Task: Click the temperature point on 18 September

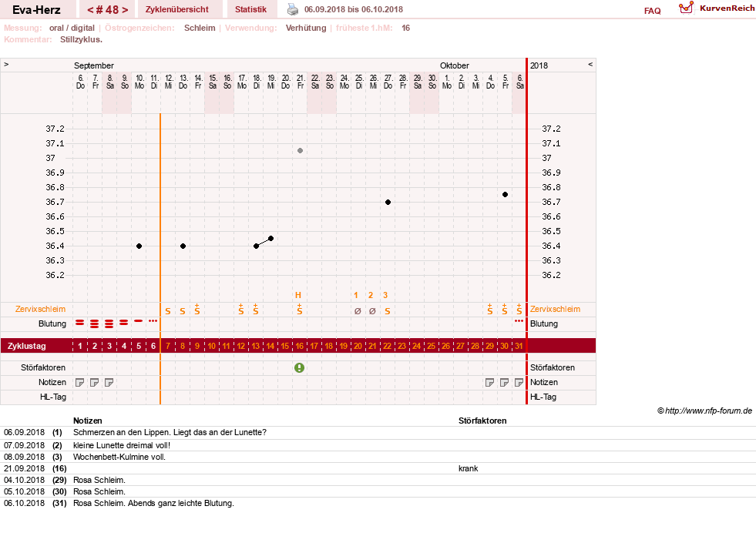Action: coord(256,246)
